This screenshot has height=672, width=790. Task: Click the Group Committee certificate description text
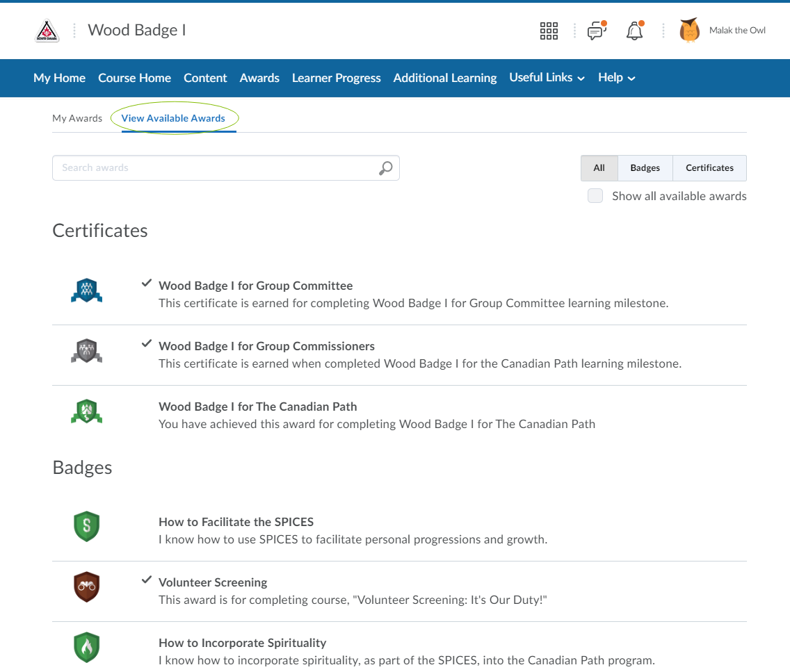pyautogui.click(x=414, y=303)
